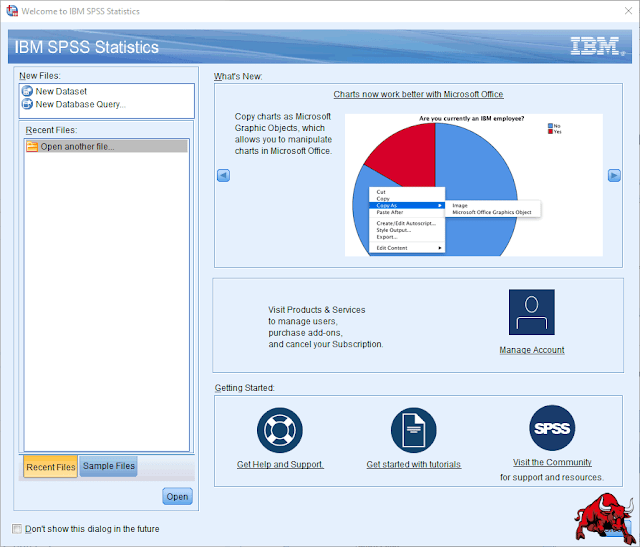Click the Copy charts as Microsoft description text
Image resolution: width=640 pixels, height=547 pixels.
tap(283, 133)
